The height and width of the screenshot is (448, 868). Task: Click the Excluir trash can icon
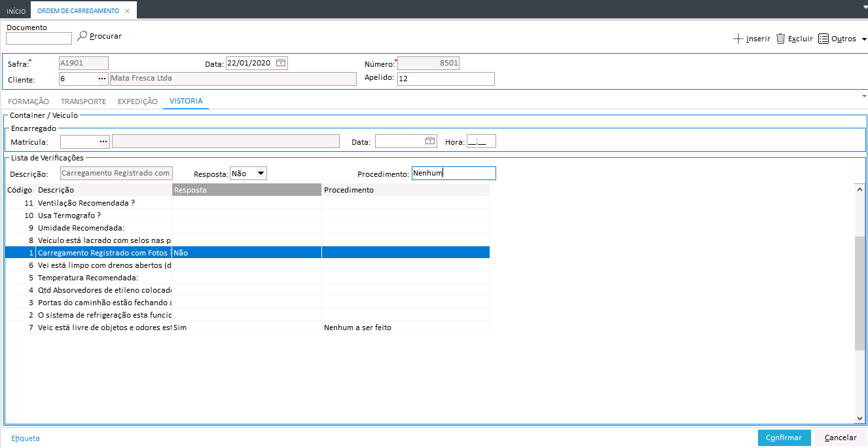[780, 39]
